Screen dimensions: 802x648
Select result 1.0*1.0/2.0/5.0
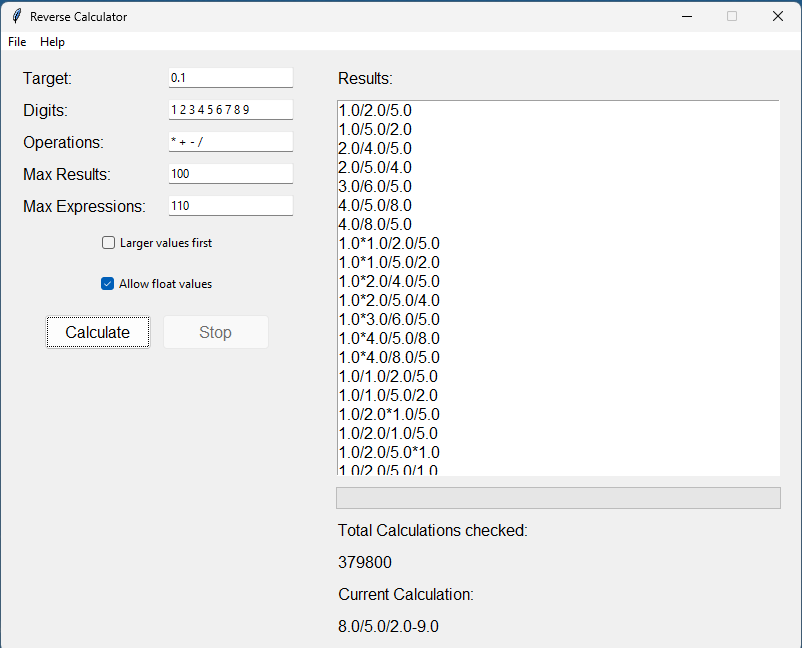tap(389, 243)
